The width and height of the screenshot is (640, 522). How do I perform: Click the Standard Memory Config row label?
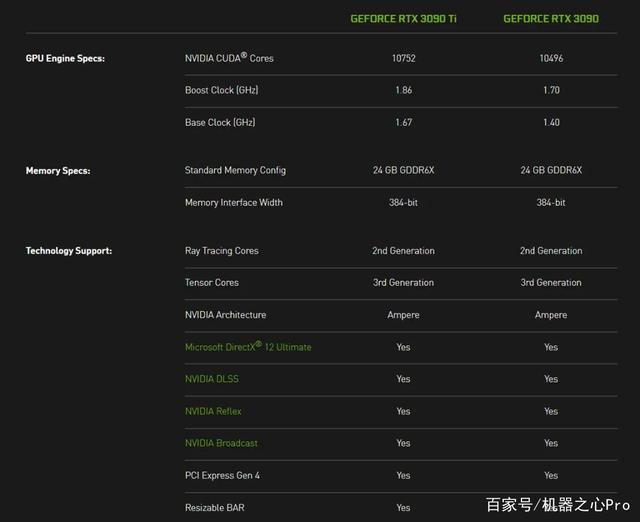coord(235,170)
